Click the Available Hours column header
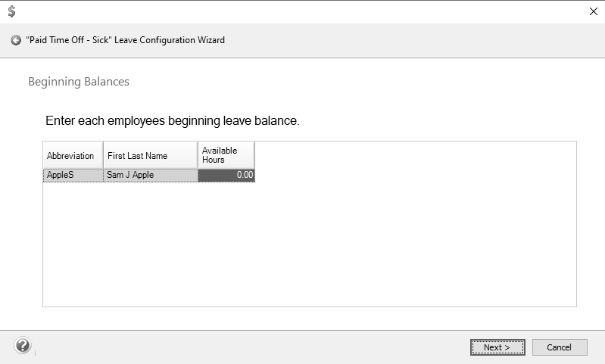 point(226,155)
